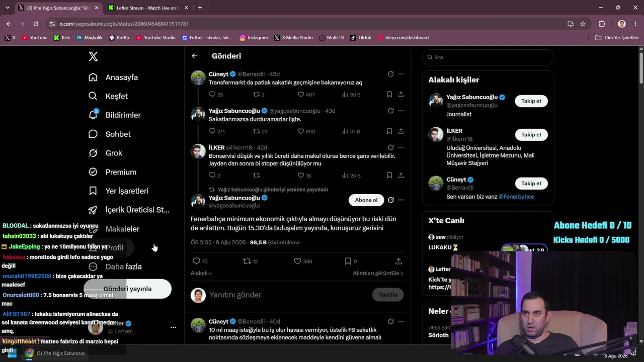
Task: Follow İLKER with Takip et
Action: 531,135
